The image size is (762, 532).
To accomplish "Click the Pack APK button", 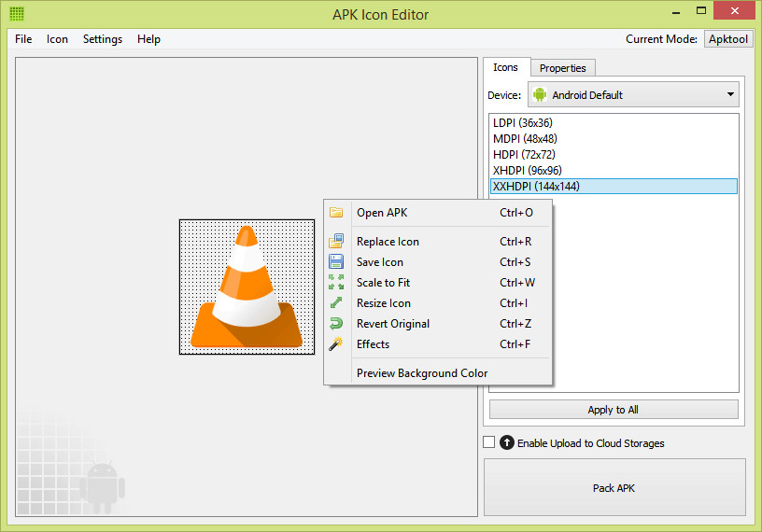I will pyautogui.click(x=614, y=488).
